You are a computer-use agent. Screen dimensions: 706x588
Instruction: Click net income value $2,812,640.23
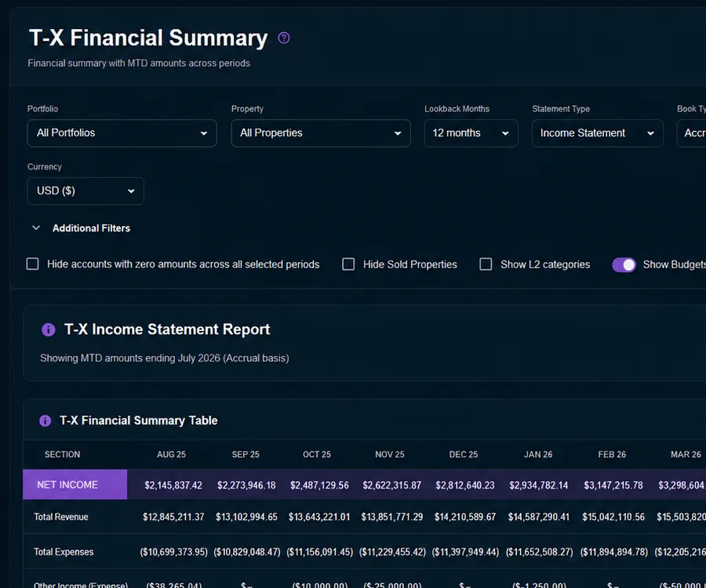click(464, 485)
